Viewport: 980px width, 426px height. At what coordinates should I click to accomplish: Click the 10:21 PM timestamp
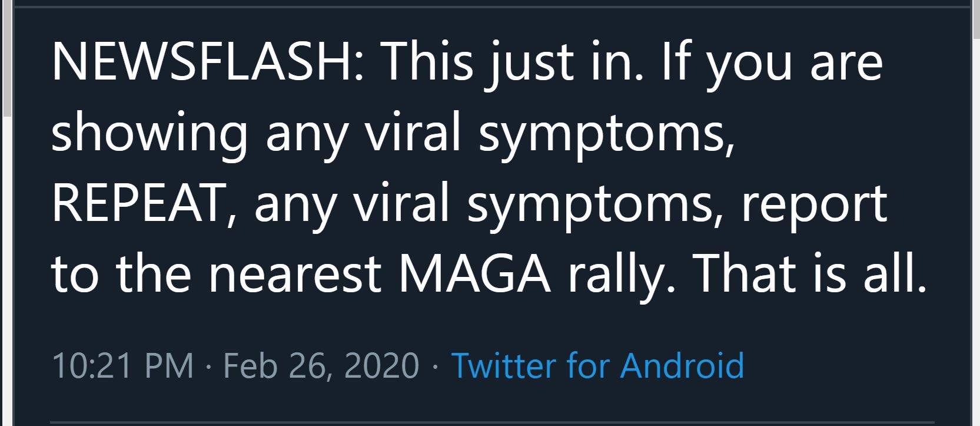click(x=122, y=365)
